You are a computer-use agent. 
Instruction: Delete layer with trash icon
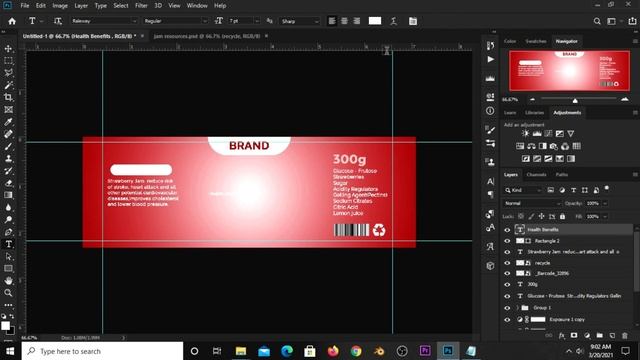click(x=624, y=336)
